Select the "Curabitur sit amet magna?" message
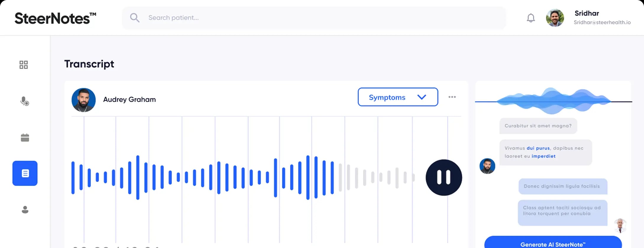Image resolution: width=644 pixels, height=248 pixels. [x=538, y=126]
